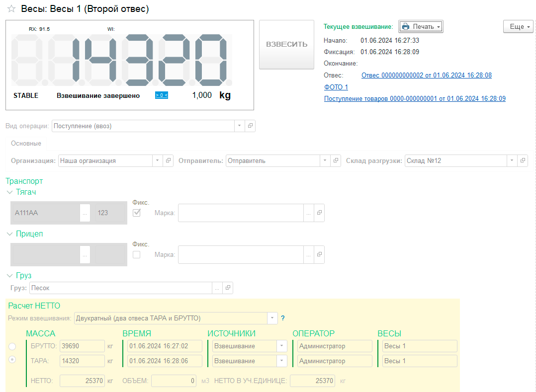Toggle the Фикс. checkbox for Тягач
Viewport: 536px width, 392px height.
[x=137, y=213]
